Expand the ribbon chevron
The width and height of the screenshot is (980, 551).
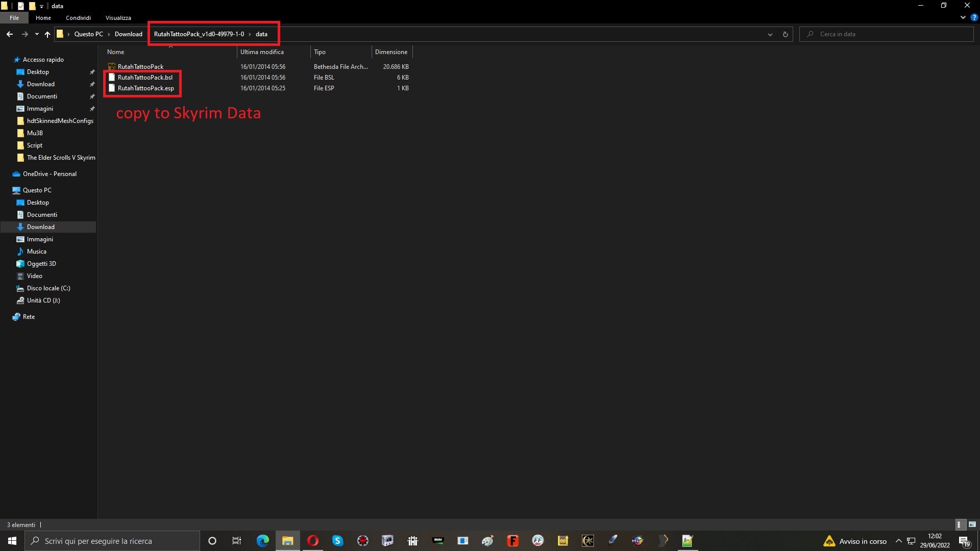pos(963,17)
